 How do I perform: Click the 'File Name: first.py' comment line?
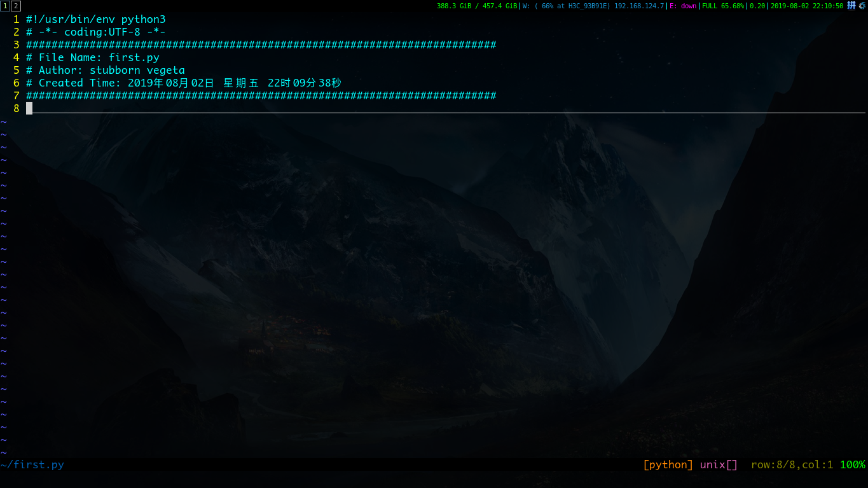click(93, 57)
